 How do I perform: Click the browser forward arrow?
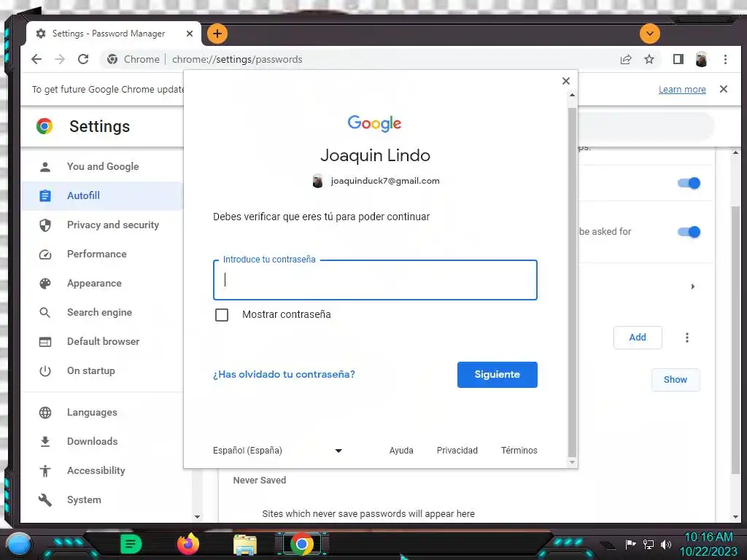(60, 60)
